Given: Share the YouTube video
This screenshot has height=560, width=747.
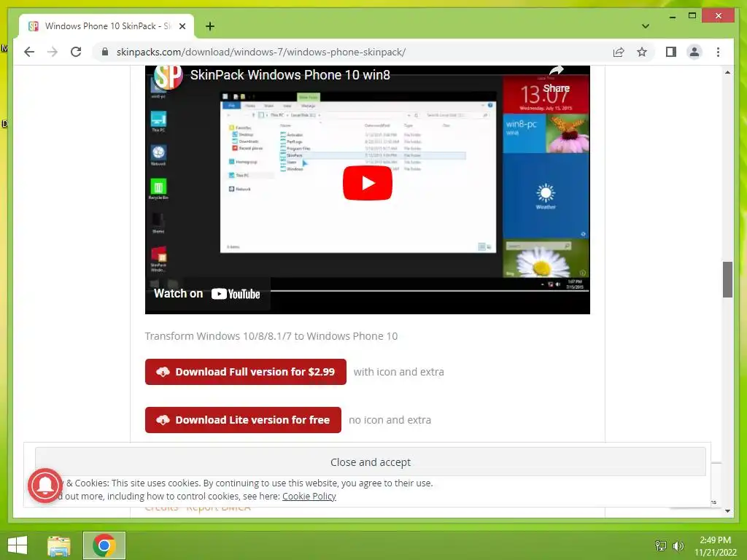Looking at the screenshot, I should tap(556, 79).
